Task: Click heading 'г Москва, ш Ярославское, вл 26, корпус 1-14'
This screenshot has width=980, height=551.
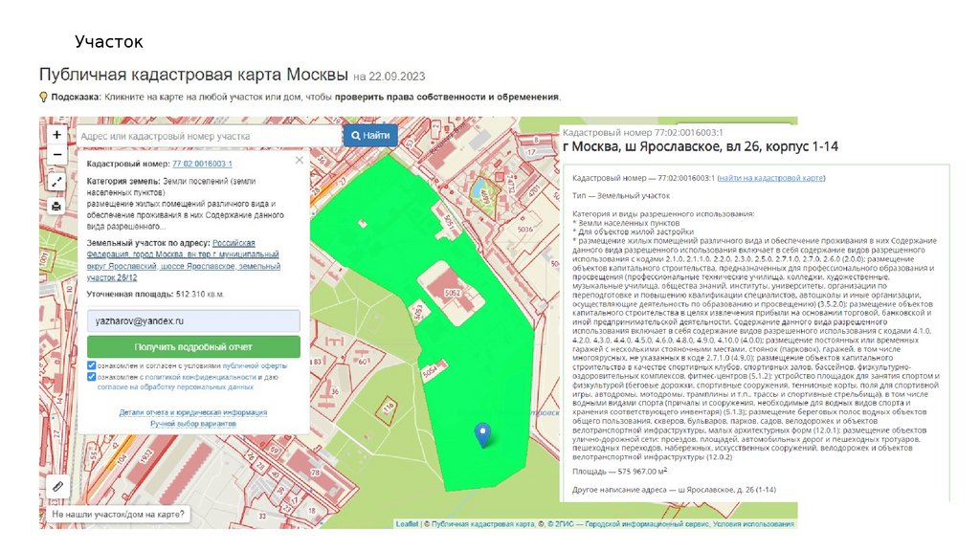Action: 700,146
